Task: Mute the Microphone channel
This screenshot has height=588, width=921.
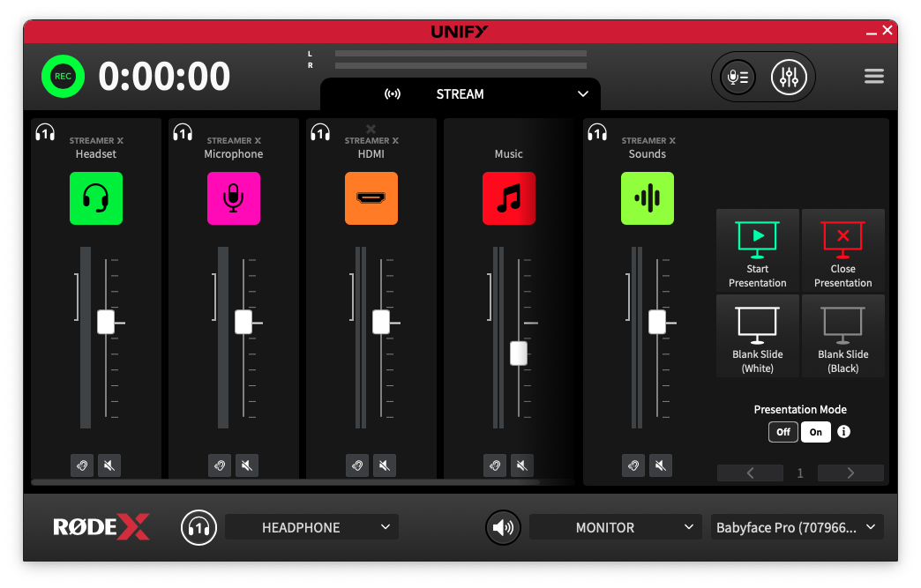Action: click(x=247, y=466)
